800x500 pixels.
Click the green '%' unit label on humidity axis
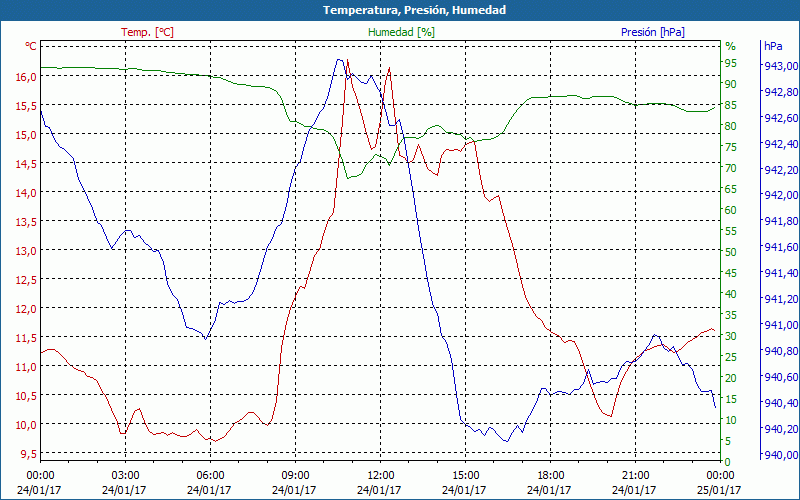click(731, 46)
